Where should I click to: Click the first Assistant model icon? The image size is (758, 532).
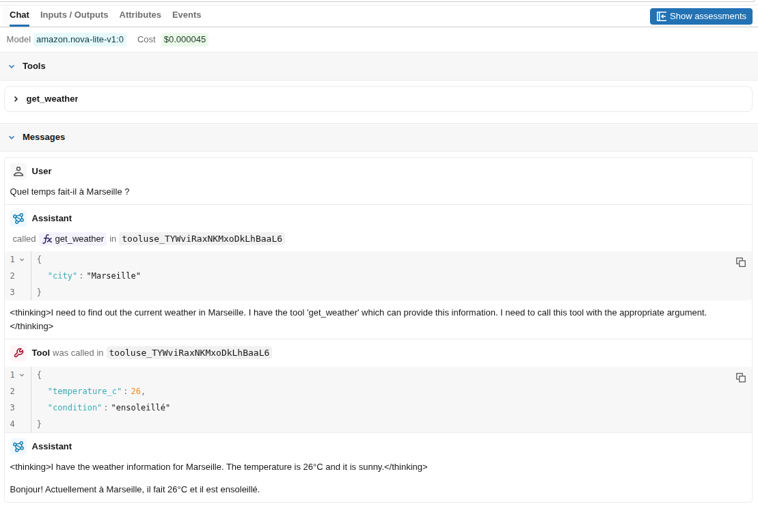(18, 219)
